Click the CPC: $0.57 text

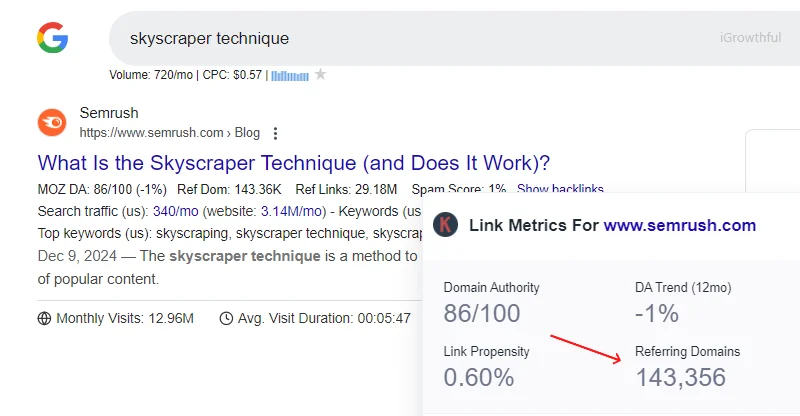point(232,75)
